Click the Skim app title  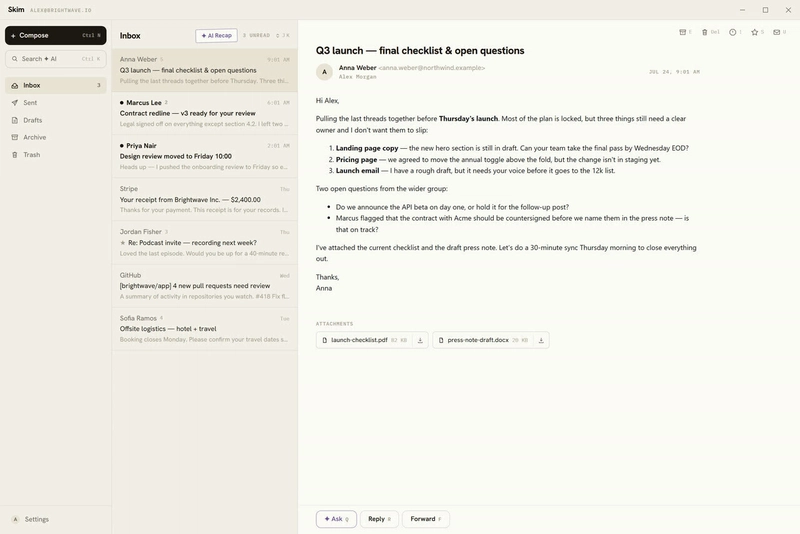tap(16, 9)
